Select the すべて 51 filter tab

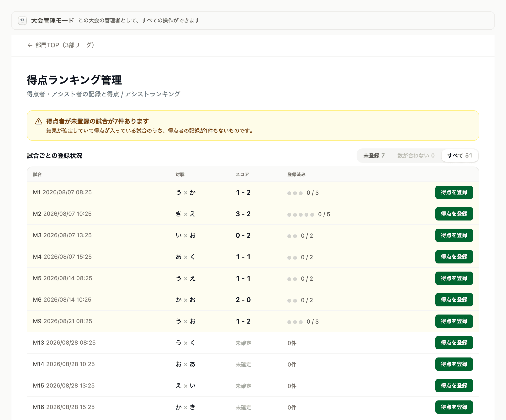coord(460,156)
